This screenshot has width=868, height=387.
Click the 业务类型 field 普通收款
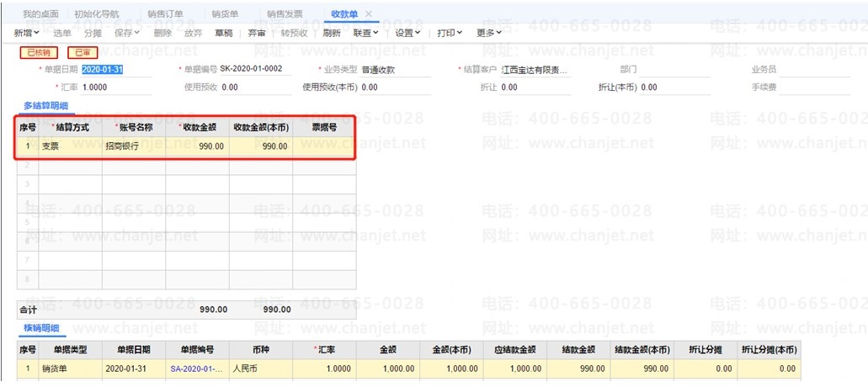tap(394, 70)
